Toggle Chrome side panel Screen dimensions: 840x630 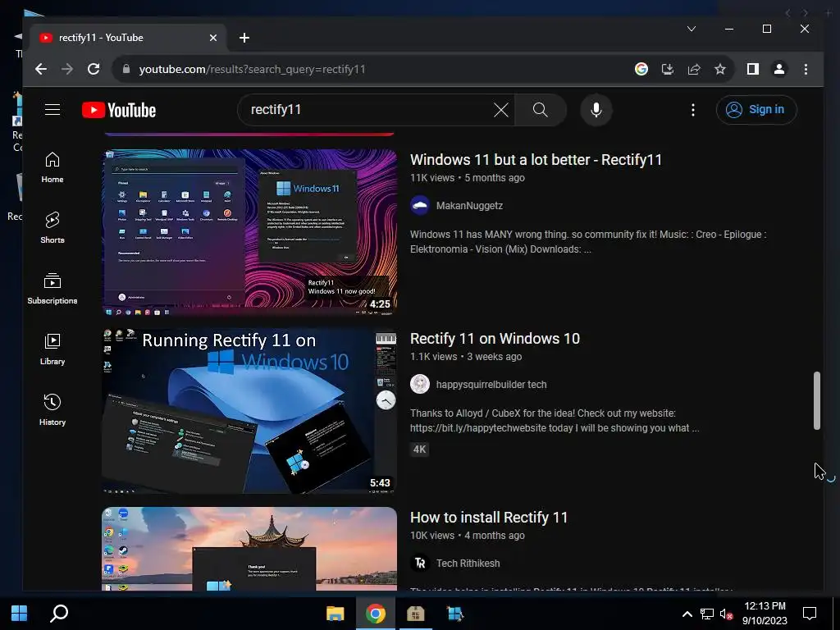coord(753,69)
